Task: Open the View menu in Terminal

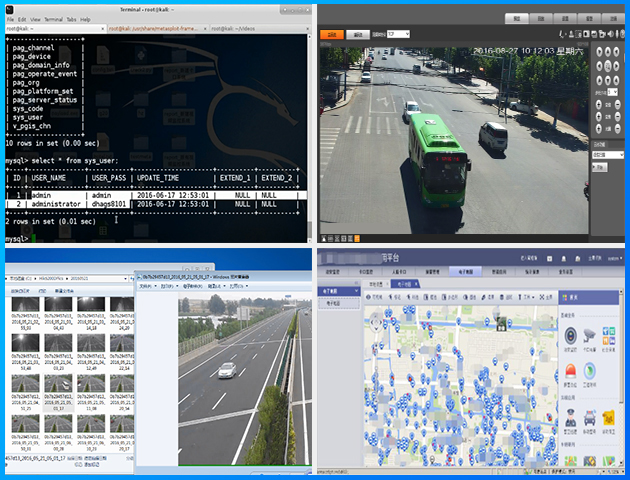Action: click(35, 19)
